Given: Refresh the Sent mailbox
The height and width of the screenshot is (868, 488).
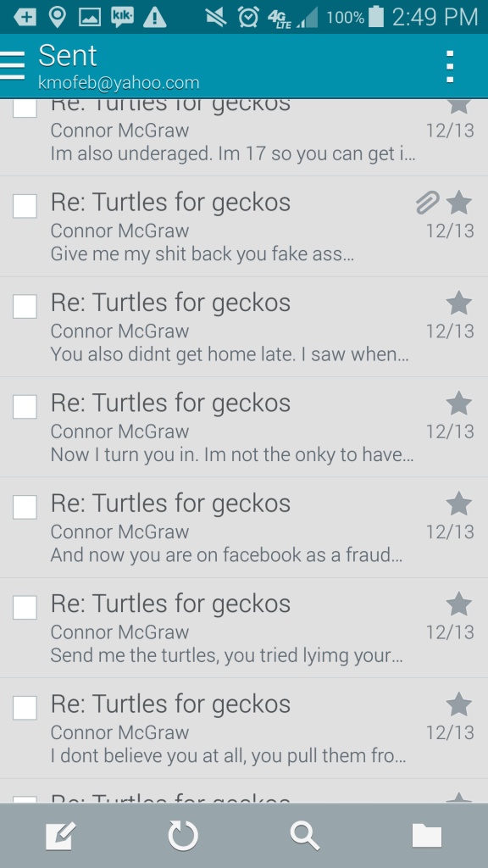Looking at the screenshot, I should coord(183,835).
